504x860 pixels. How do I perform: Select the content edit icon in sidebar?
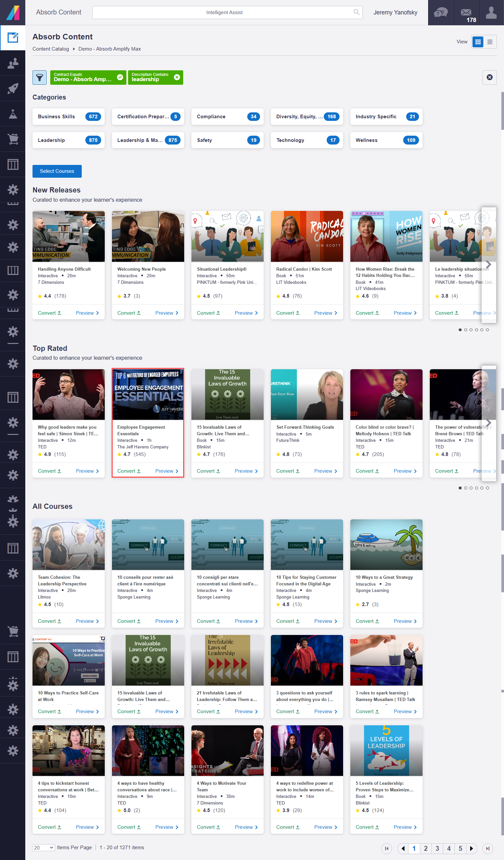[x=12, y=37]
